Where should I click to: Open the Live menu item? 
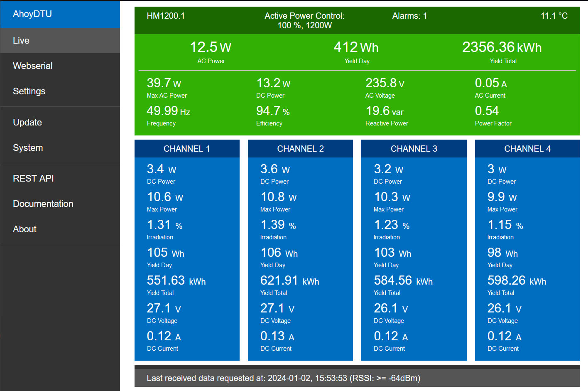(21, 41)
